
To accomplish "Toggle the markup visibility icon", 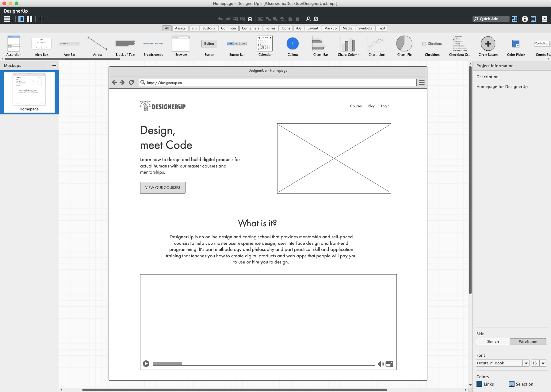I will point(316,19).
